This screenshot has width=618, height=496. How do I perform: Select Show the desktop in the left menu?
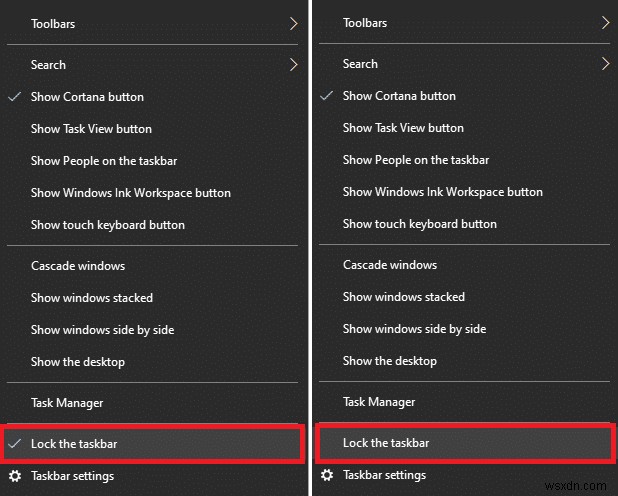coord(78,362)
